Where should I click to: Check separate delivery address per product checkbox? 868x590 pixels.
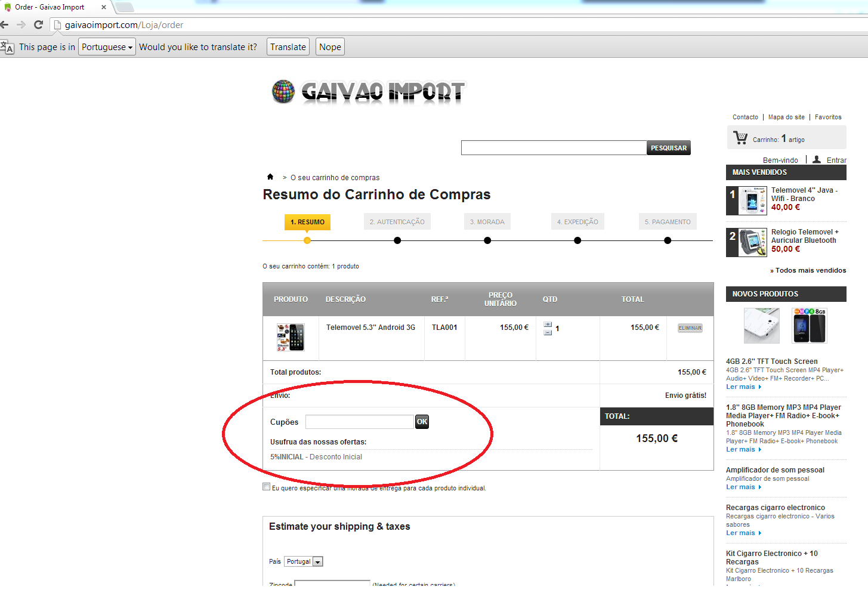tap(267, 487)
